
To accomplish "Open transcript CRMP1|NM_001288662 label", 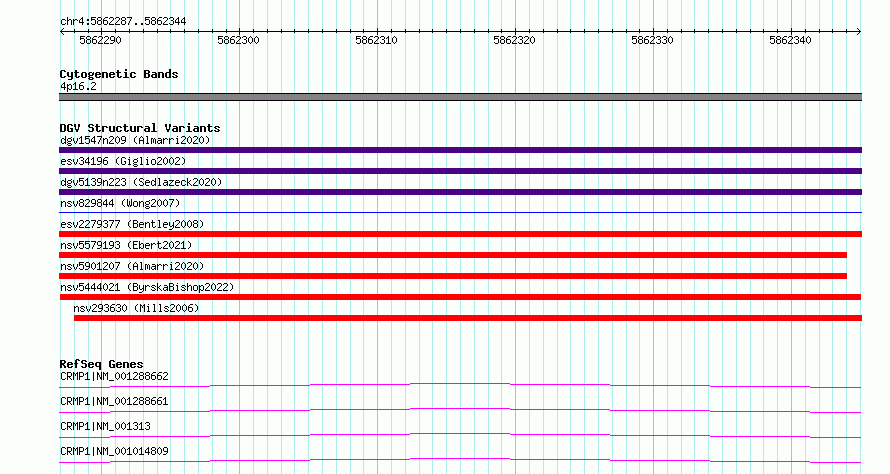I will (x=114, y=376).
